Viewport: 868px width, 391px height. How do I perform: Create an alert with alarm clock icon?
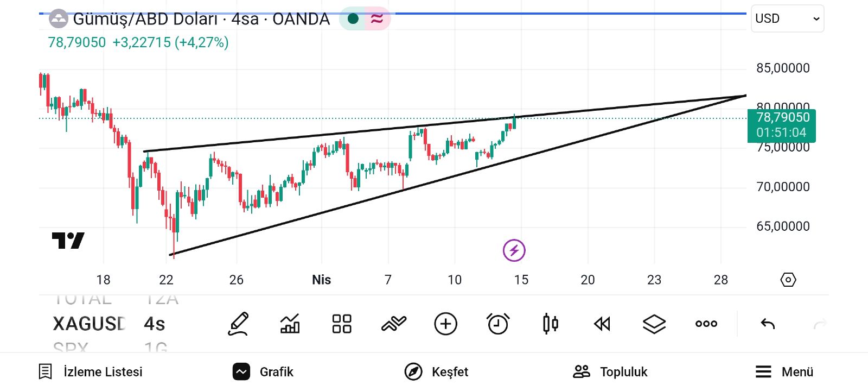(498, 324)
